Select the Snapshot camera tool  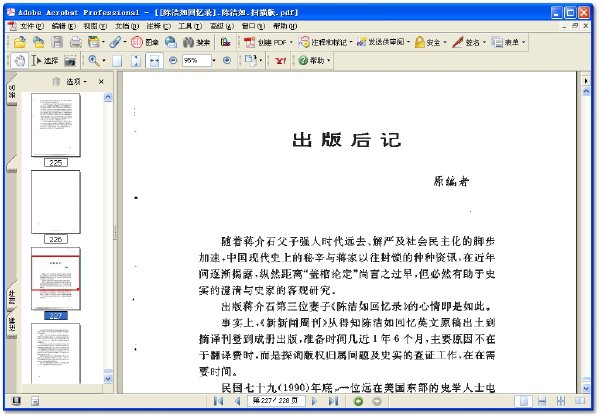tap(70, 60)
